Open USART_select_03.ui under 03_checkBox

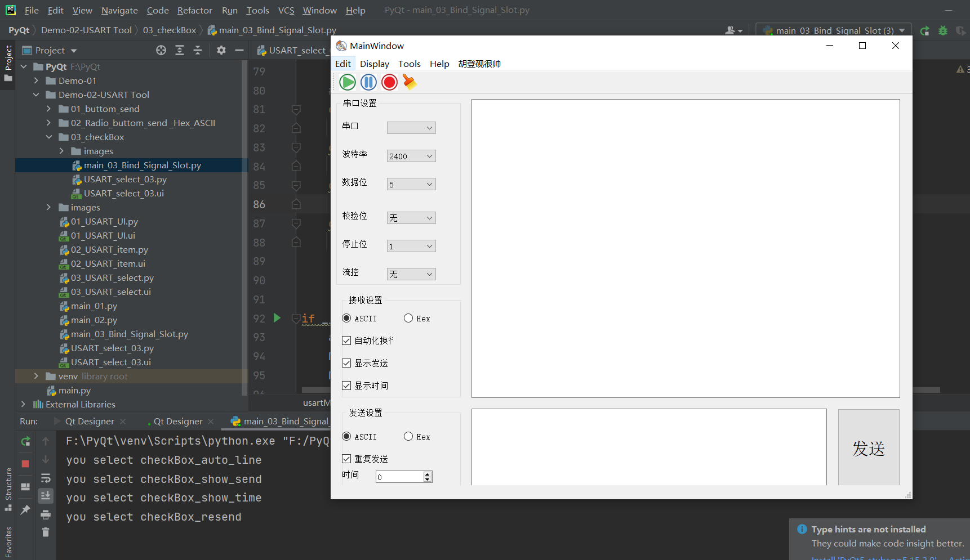(x=123, y=193)
